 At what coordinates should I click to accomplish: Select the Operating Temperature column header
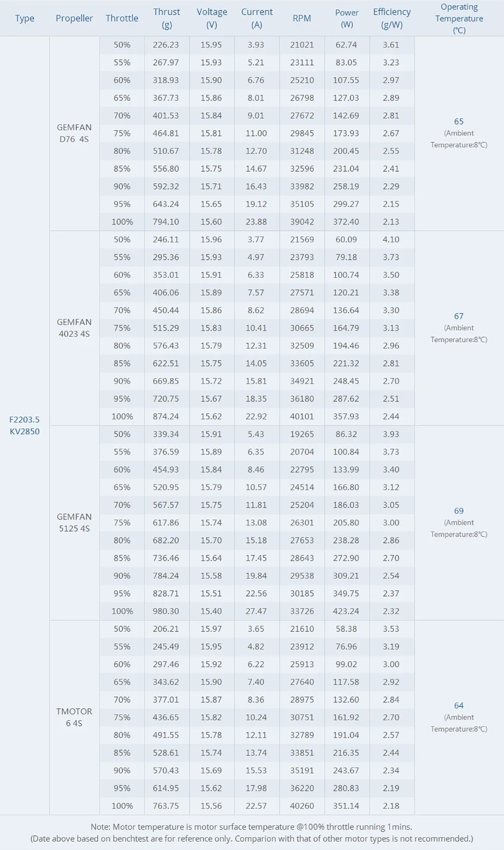click(459, 18)
